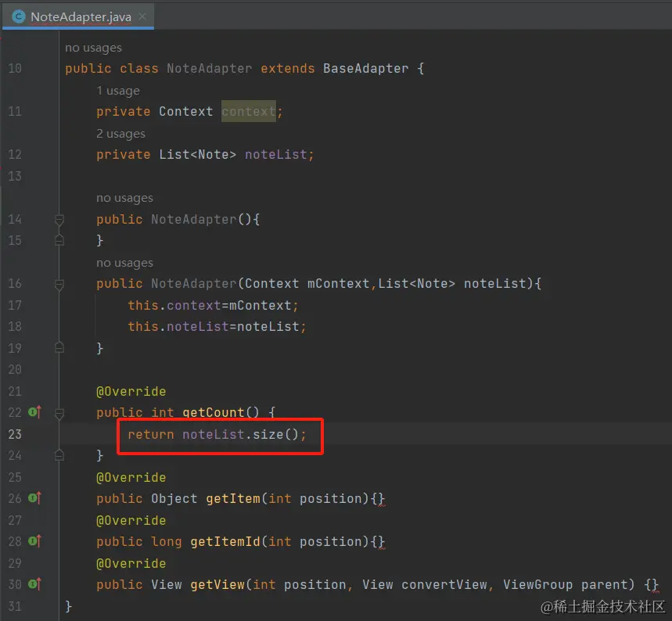Collapse the constructor fold marker at line 14
Screen dimensions: 672x621
59,220
